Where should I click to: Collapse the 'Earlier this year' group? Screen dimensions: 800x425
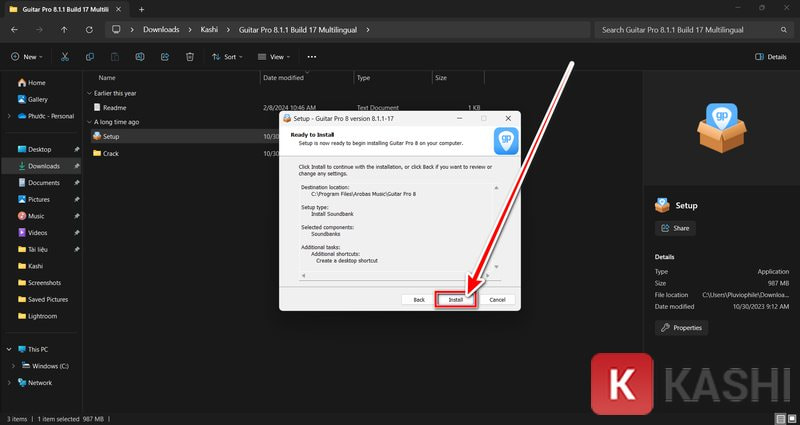pos(88,93)
